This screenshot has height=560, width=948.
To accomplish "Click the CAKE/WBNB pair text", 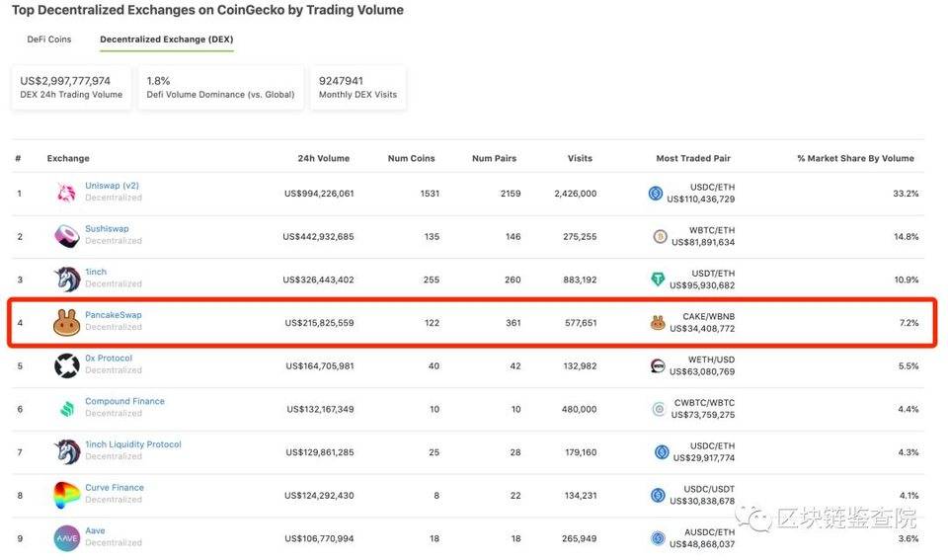I will [x=709, y=317].
